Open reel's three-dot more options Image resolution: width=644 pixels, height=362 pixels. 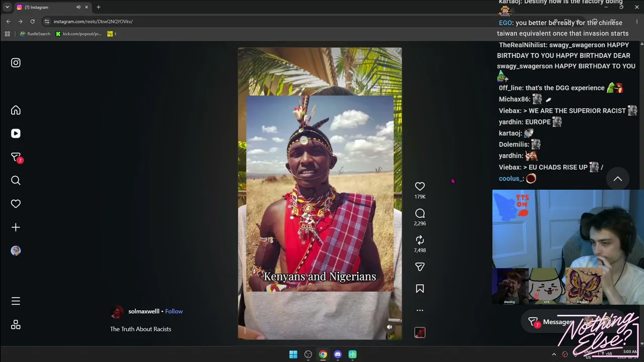point(420,310)
